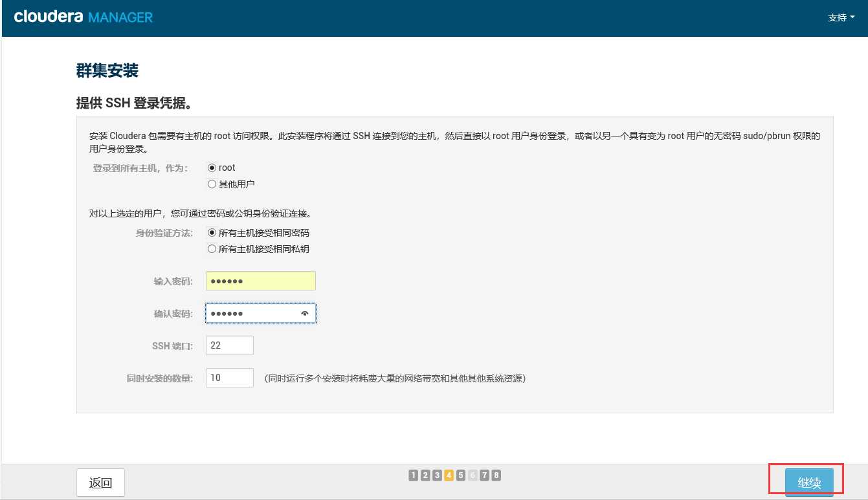Open the 支持 dropdown menu
The image size is (868, 500).
click(841, 17)
